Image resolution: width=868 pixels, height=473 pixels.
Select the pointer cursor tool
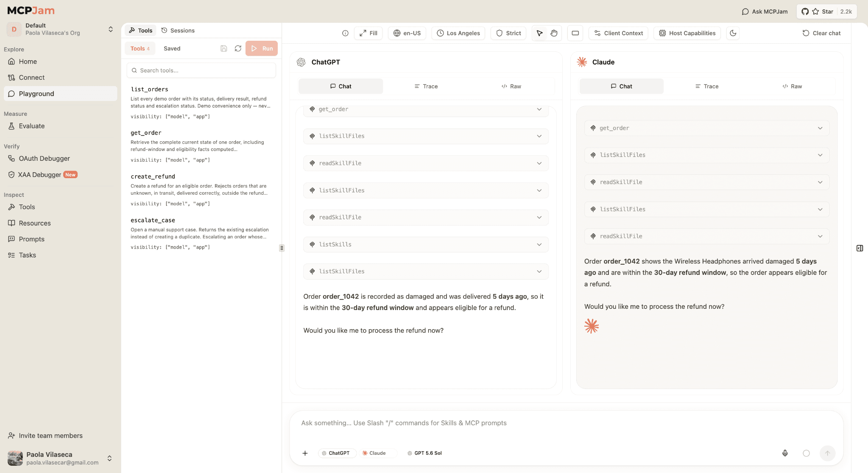point(539,33)
